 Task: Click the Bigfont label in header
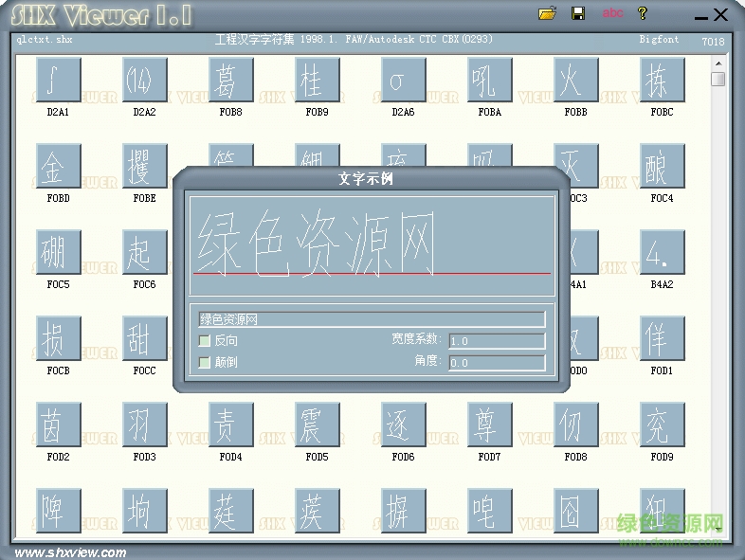(659, 40)
